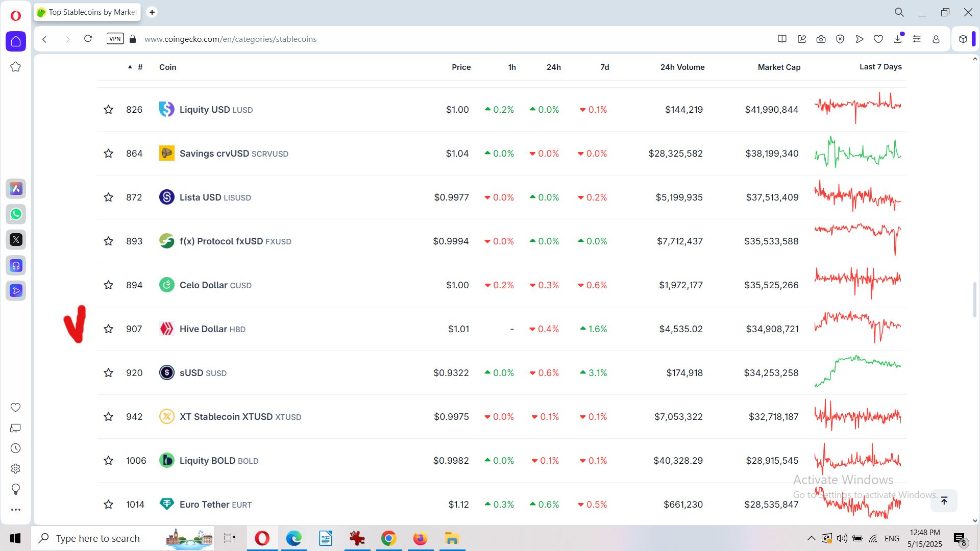Sort by the Price column header
The height and width of the screenshot is (551, 980).
click(461, 67)
